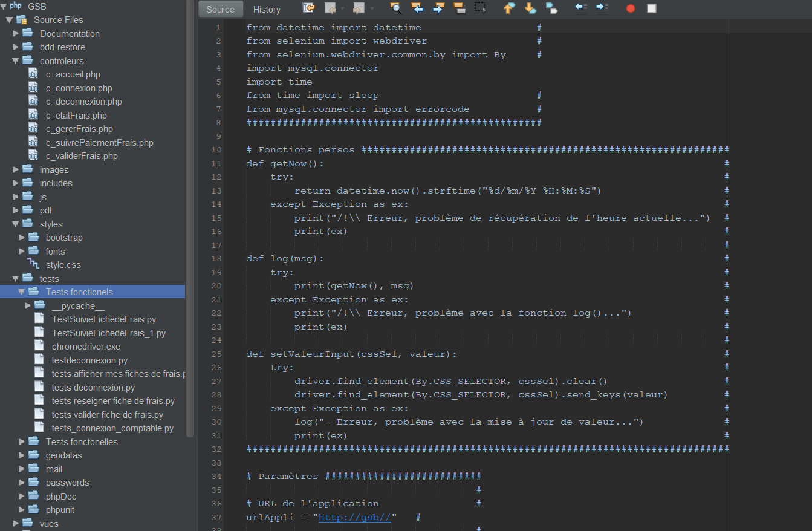
Task: Shift line left in editor
Action: click(x=581, y=8)
